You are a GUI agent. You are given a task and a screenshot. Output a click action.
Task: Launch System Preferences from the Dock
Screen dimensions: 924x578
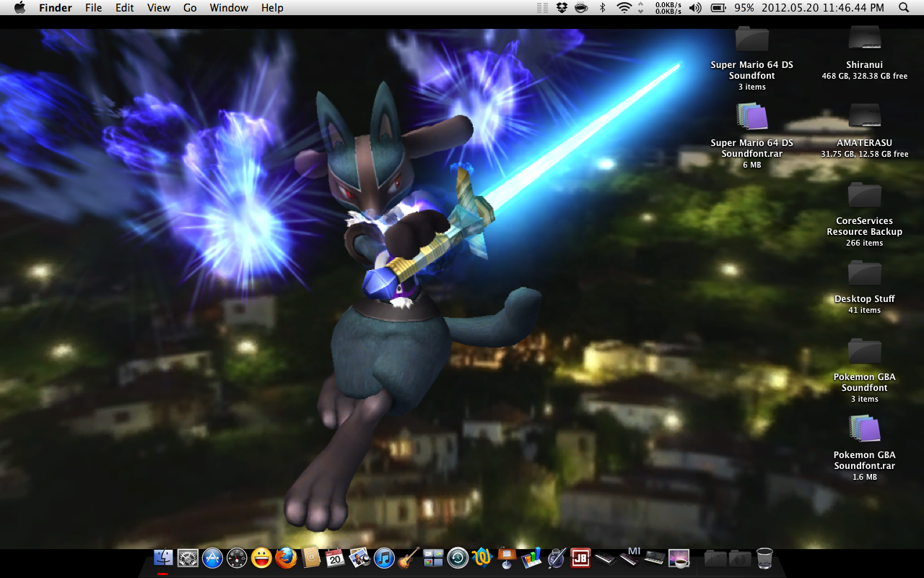tap(188, 558)
